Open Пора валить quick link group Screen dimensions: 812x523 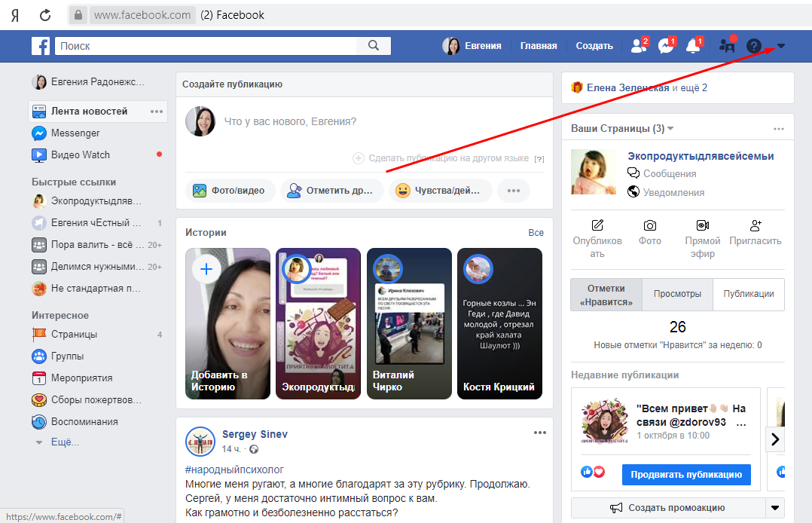[x=97, y=245]
